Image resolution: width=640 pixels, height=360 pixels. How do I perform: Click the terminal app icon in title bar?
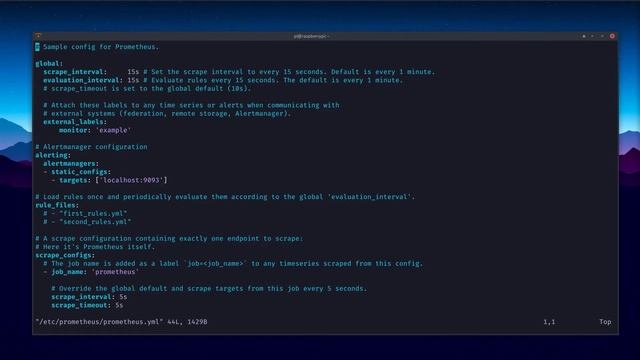(x=38, y=36)
